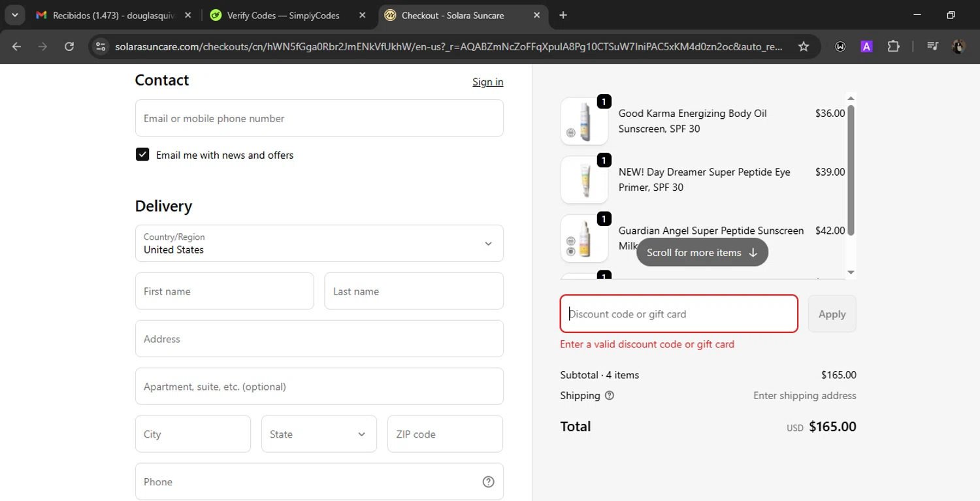Click the City field
The height and width of the screenshot is (501, 980).
[193, 434]
